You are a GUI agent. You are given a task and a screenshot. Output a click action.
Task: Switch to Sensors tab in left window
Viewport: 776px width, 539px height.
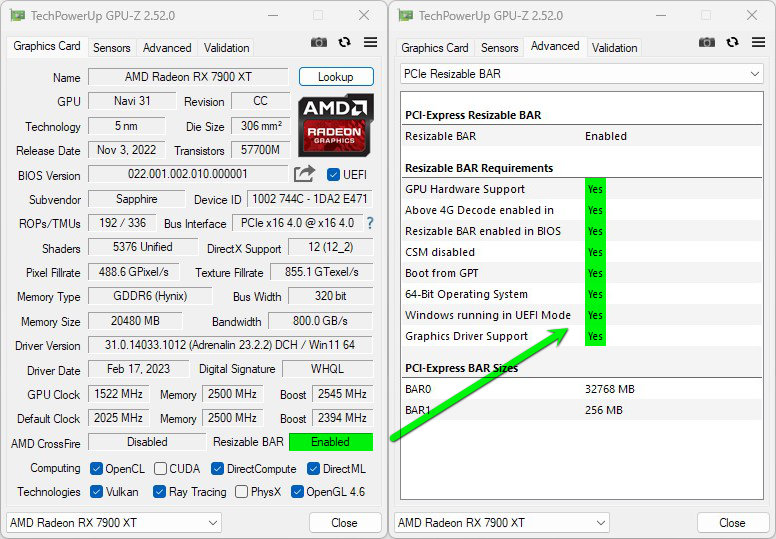point(112,48)
